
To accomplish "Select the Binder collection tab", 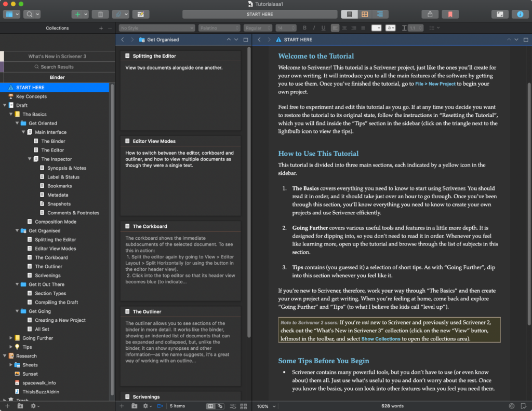I will pyautogui.click(x=57, y=77).
